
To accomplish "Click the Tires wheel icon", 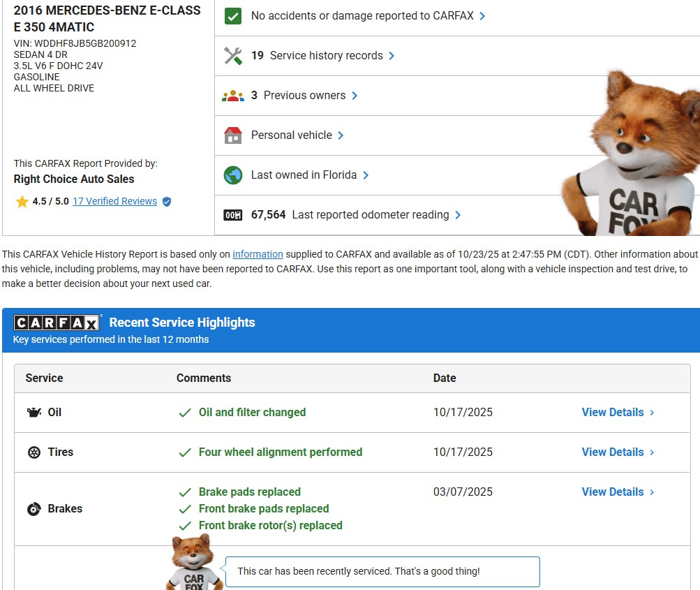I will tap(33, 452).
